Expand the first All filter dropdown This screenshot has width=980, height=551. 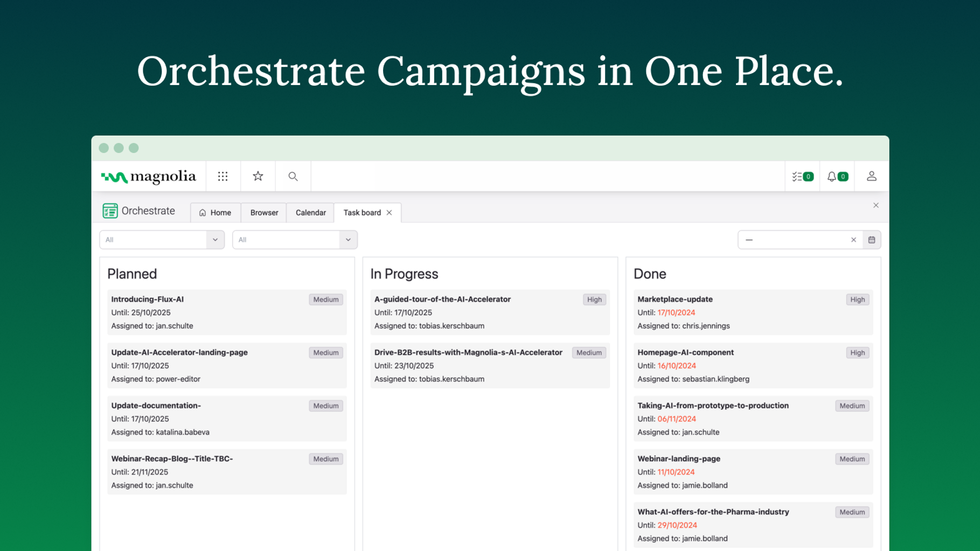coord(215,240)
